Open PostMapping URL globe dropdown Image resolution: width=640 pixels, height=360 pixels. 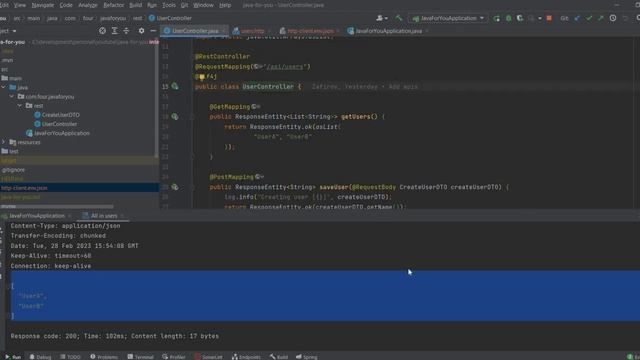coord(259,177)
